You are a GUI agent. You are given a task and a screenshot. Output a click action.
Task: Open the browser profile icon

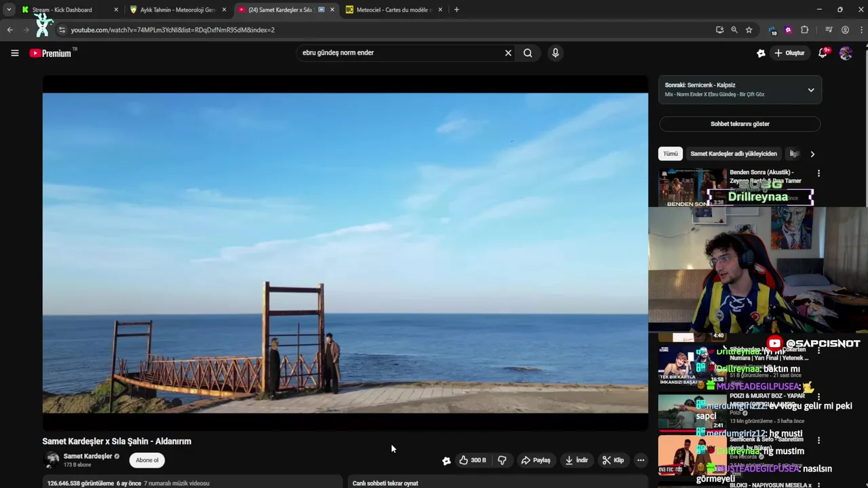point(845,30)
